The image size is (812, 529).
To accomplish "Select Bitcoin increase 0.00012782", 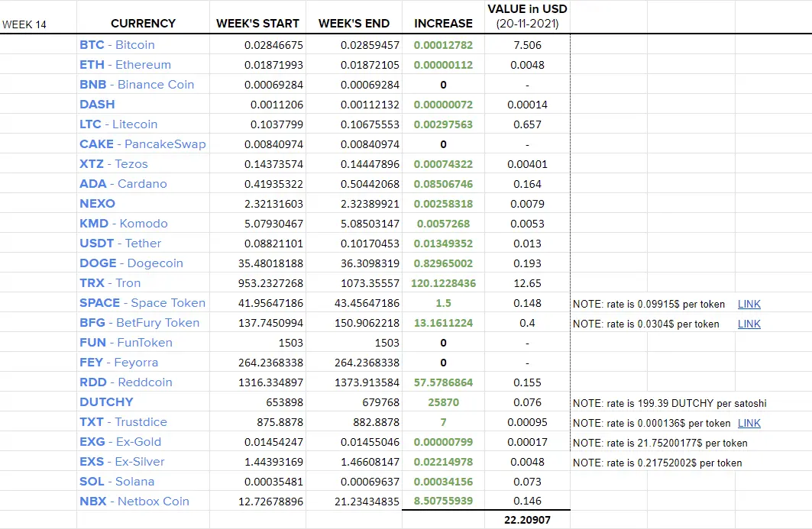I will [x=443, y=45].
